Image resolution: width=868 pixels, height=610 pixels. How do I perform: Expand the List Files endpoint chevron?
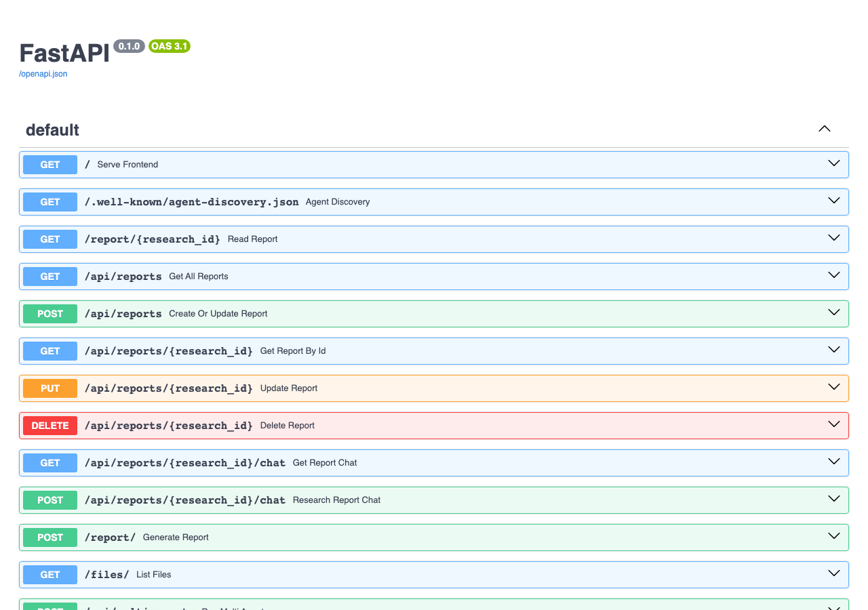click(x=834, y=573)
